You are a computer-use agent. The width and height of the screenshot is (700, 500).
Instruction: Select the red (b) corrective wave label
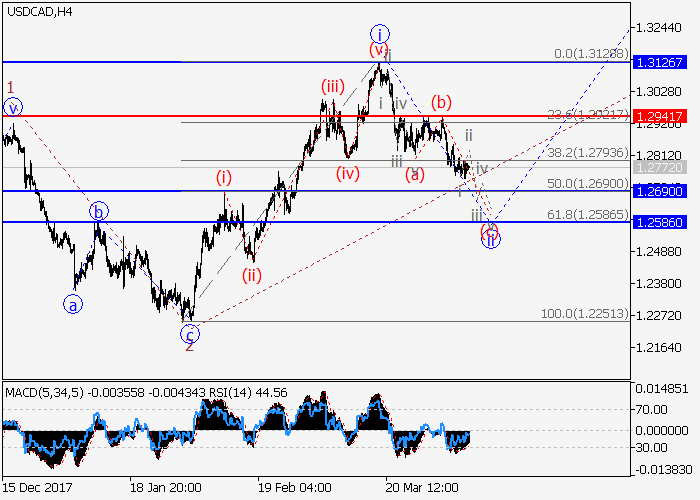(x=440, y=102)
